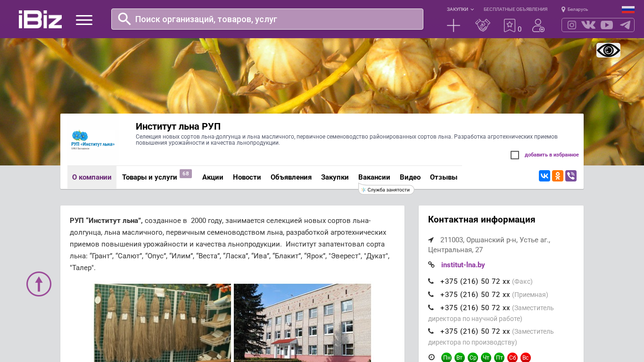This screenshot has width=644, height=362.
Task: Click the Институт льна РУП heading
Action: coord(178,126)
